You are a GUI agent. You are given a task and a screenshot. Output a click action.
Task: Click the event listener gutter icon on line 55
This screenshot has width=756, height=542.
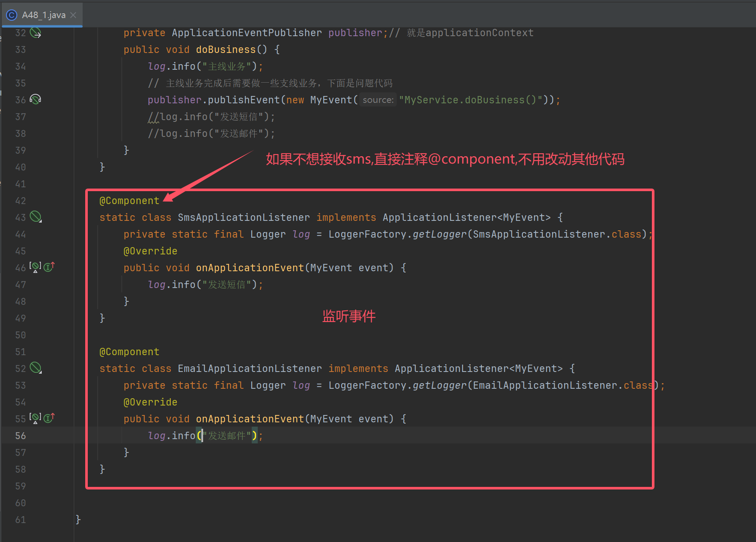[35, 418]
